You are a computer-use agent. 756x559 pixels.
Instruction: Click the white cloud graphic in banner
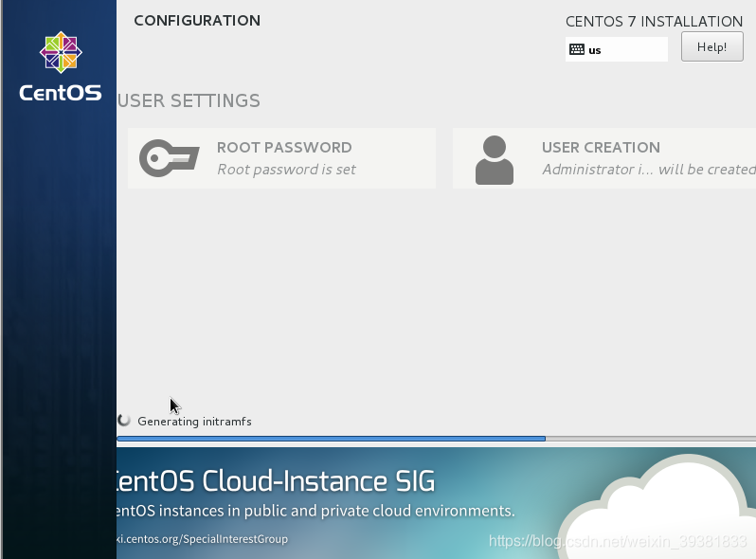click(660, 508)
